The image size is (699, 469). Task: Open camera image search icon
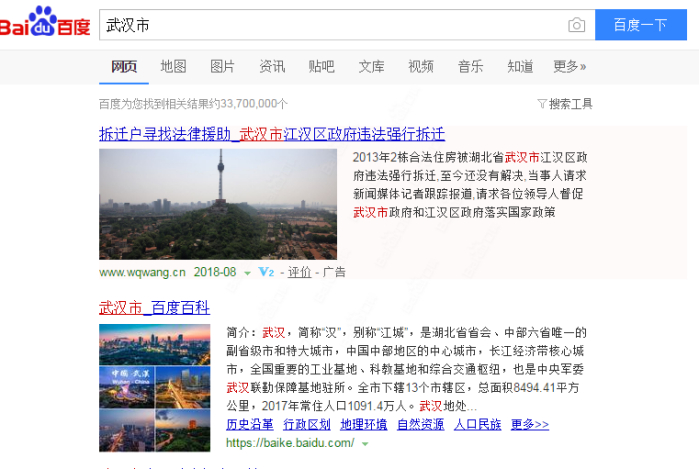pyautogui.click(x=576, y=25)
